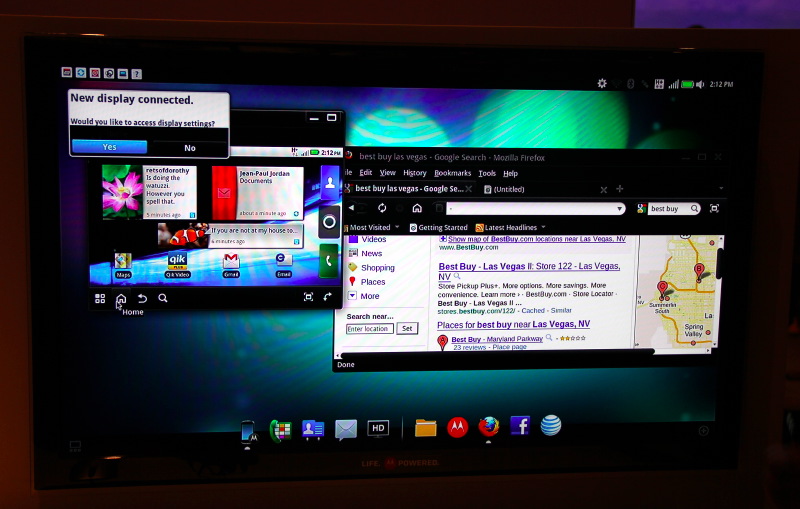Open 'If you are not at my house' post
This screenshot has width=800, height=509.
[231, 236]
